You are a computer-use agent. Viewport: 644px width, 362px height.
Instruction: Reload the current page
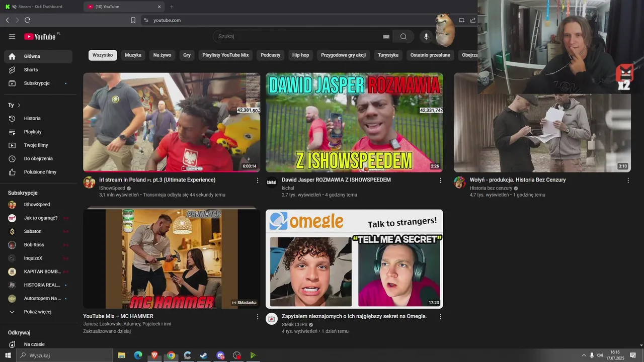[27, 20]
